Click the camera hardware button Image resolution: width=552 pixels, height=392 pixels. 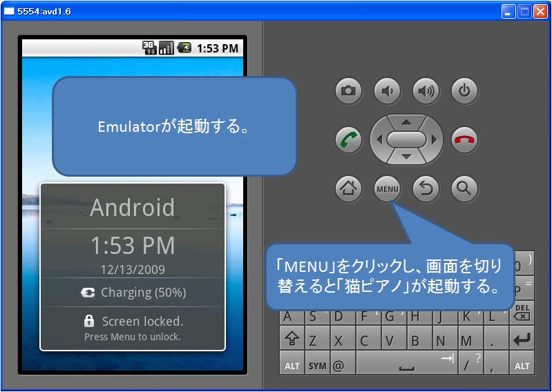pyautogui.click(x=348, y=91)
